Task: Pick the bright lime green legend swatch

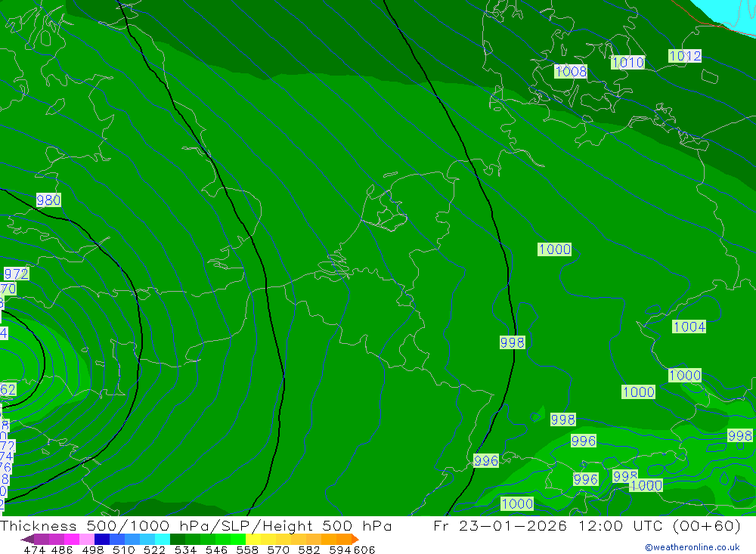Action: point(238,539)
